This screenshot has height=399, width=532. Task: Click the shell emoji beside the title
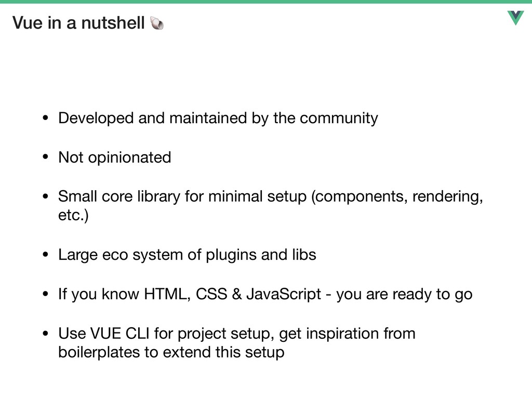click(x=157, y=23)
